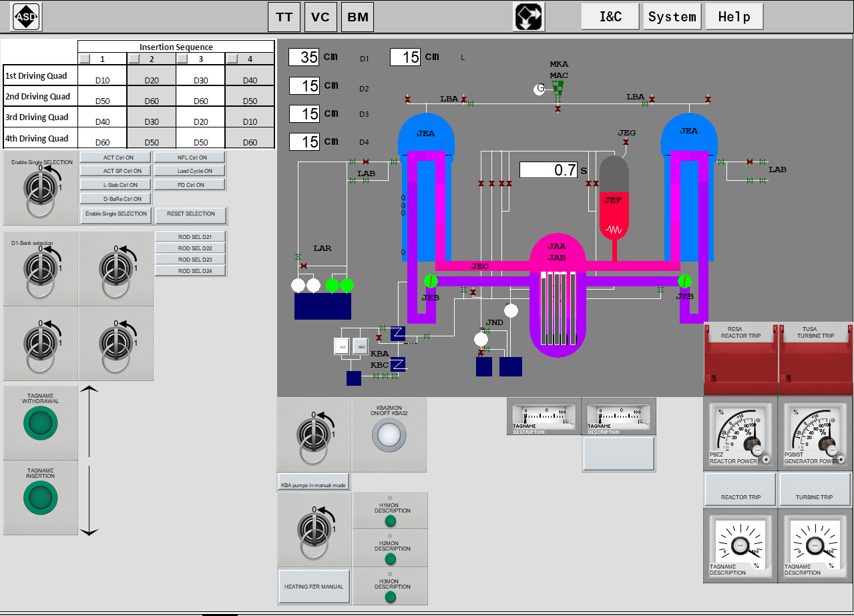
Task: Click the H2MON green indicator lamp
Action: point(391,559)
